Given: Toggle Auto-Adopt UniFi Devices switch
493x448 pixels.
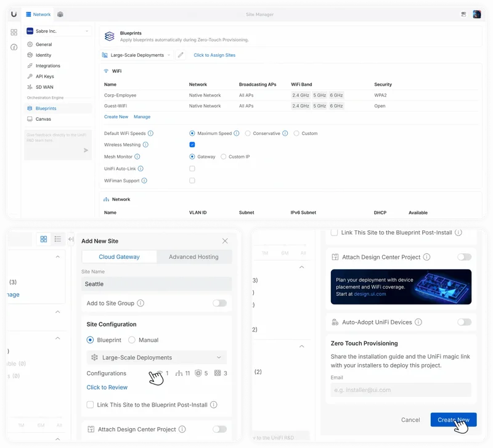Looking at the screenshot, I should (x=464, y=322).
